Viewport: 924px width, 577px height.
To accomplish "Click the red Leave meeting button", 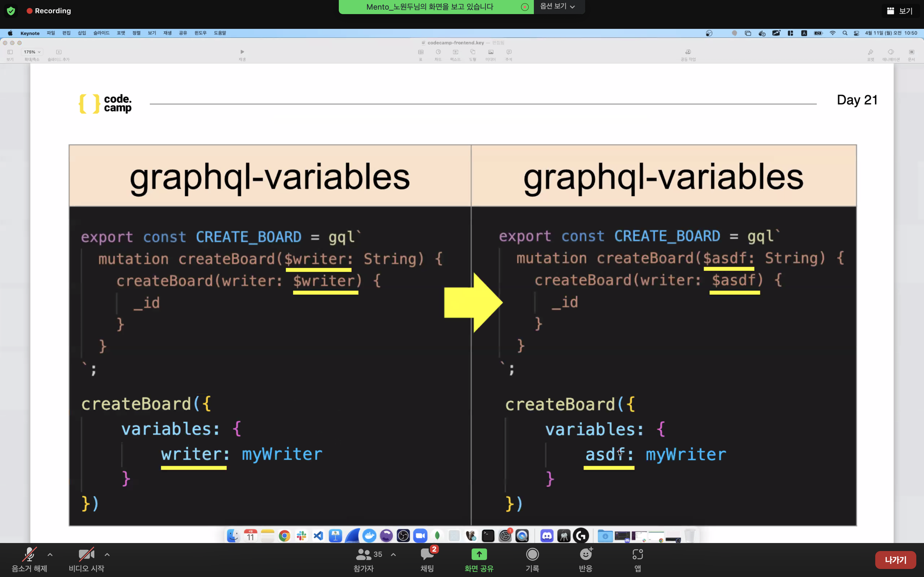I will tap(895, 560).
